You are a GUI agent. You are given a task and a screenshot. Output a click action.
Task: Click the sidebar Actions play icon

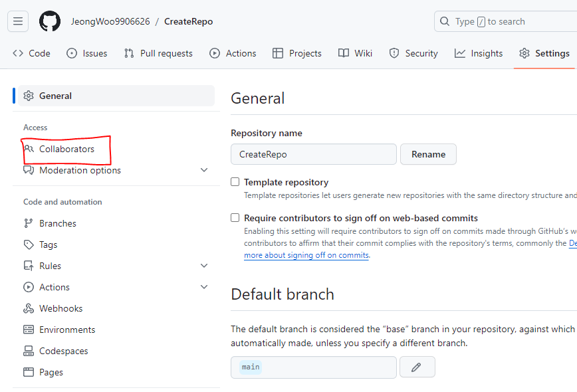[29, 287]
